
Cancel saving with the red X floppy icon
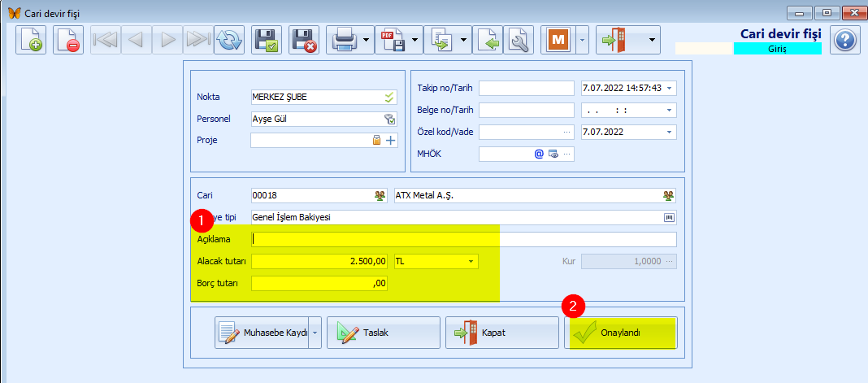304,40
